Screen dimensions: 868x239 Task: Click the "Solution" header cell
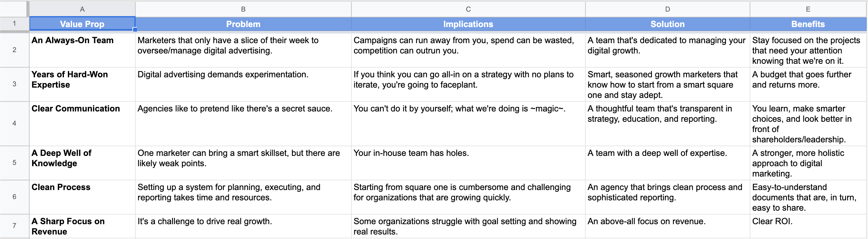[x=667, y=24]
